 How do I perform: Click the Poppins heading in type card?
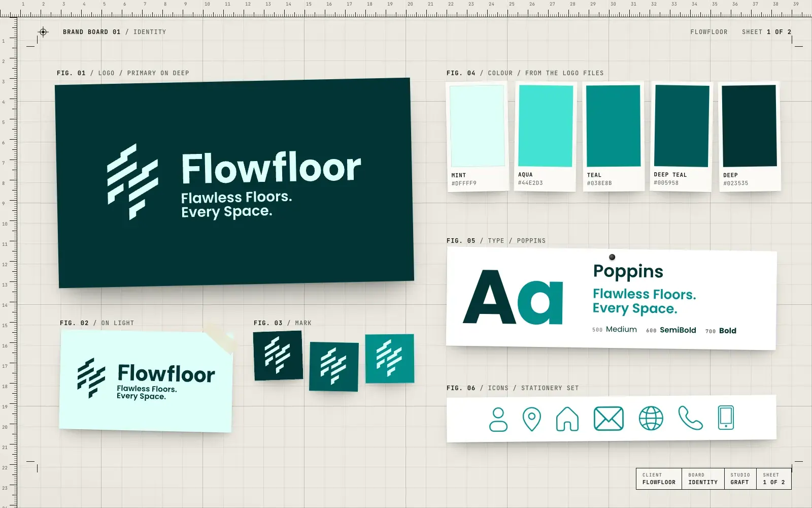coord(628,272)
